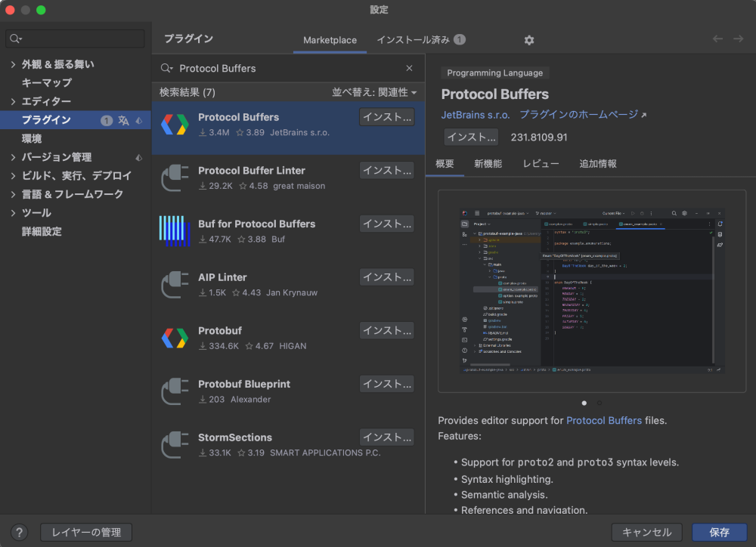This screenshot has height=547, width=756.
Task: Switch to the インストール済み tab
Action: (421, 39)
